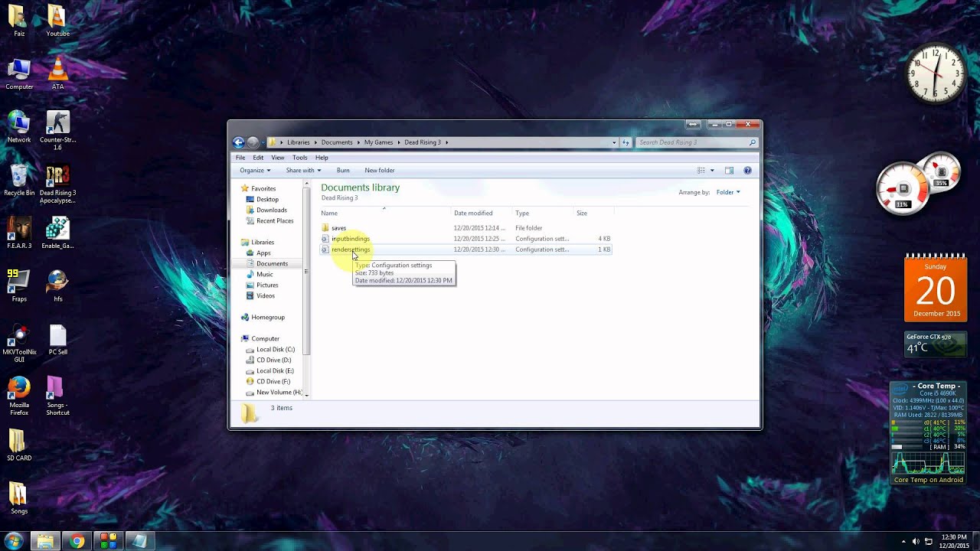This screenshot has height=551, width=980.
Task: Click the Windows Start orb
Action: pos(13,541)
